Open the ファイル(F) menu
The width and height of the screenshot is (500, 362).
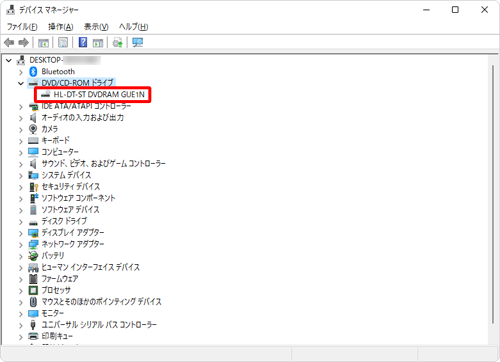tap(22, 27)
